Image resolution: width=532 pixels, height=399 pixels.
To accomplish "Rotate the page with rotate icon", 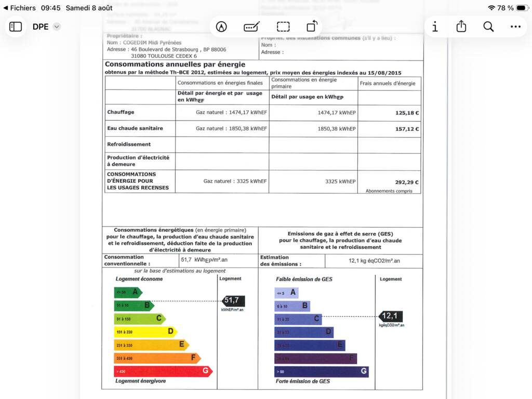I will [312, 26].
